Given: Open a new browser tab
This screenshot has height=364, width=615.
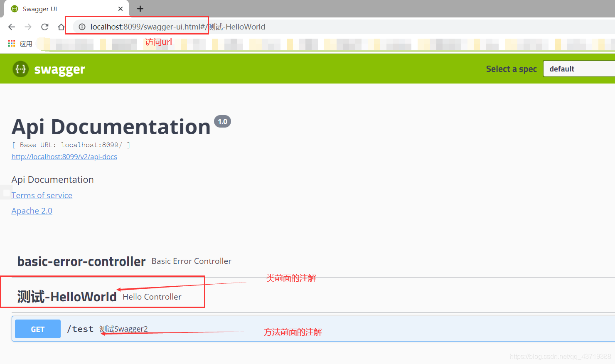Looking at the screenshot, I should point(140,8).
